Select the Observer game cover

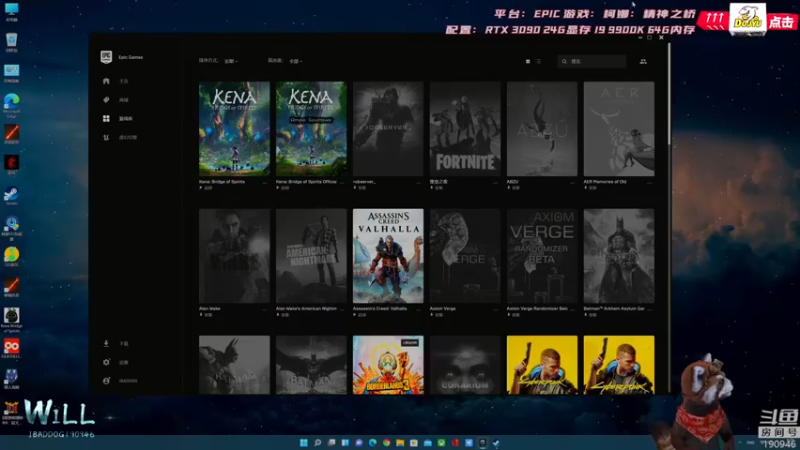pyautogui.click(x=388, y=129)
